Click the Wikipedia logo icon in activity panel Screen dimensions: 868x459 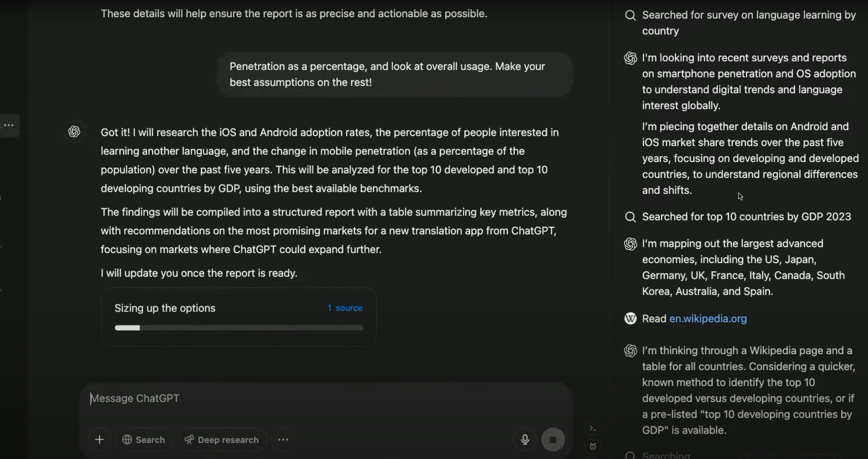[630, 318]
